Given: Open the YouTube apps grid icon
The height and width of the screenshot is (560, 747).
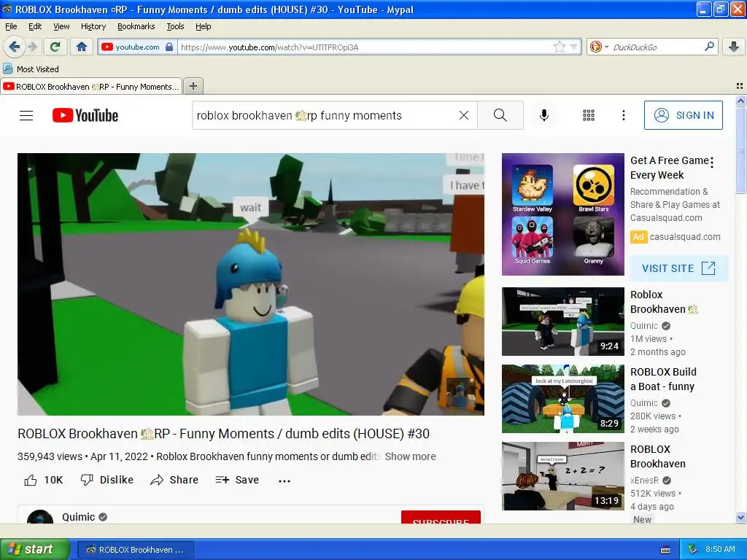Looking at the screenshot, I should [589, 115].
